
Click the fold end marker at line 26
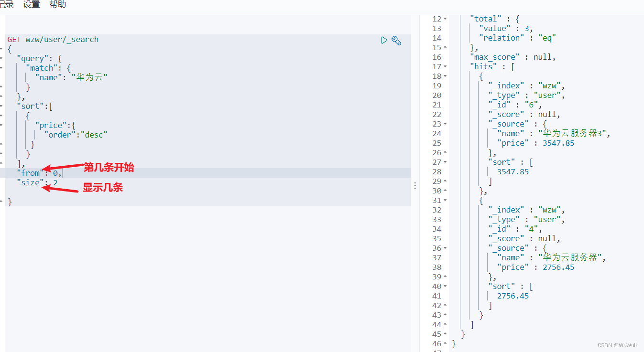pos(446,153)
